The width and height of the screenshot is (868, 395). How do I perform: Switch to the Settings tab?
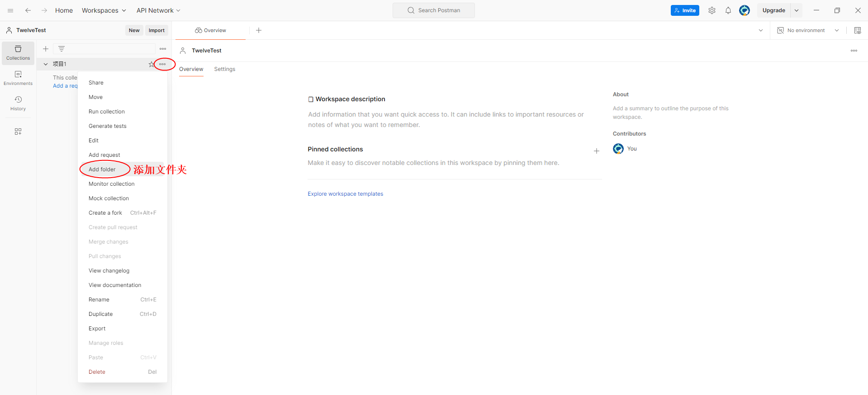pos(225,69)
